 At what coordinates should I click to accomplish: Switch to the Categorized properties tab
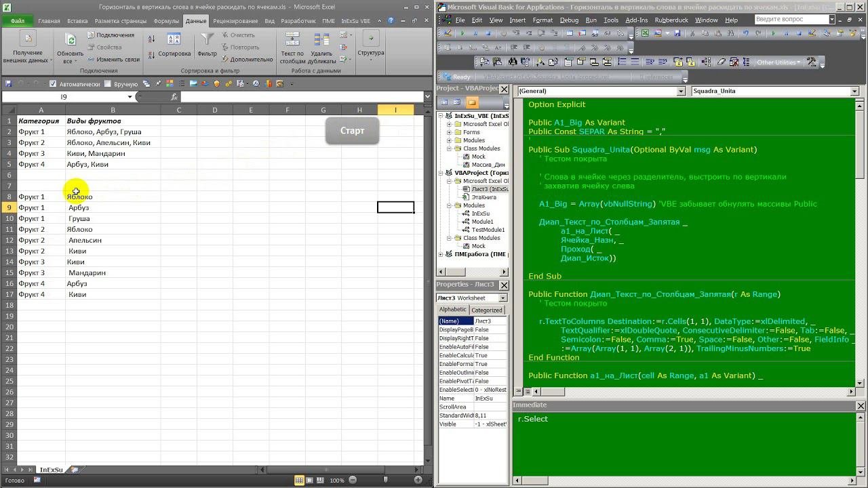tap(487, 310)
